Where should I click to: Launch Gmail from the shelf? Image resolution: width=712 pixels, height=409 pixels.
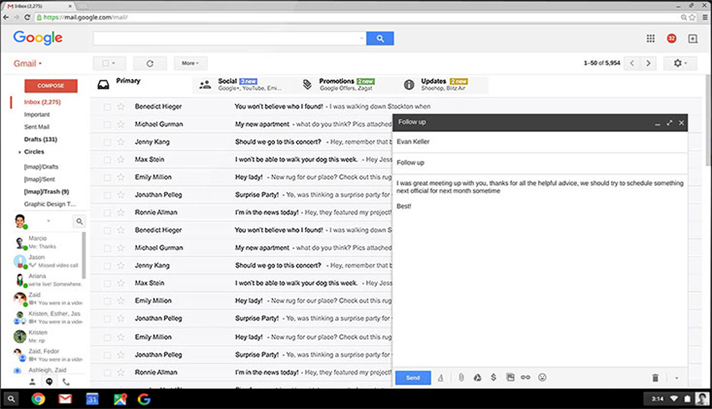(x=65, y=399)
